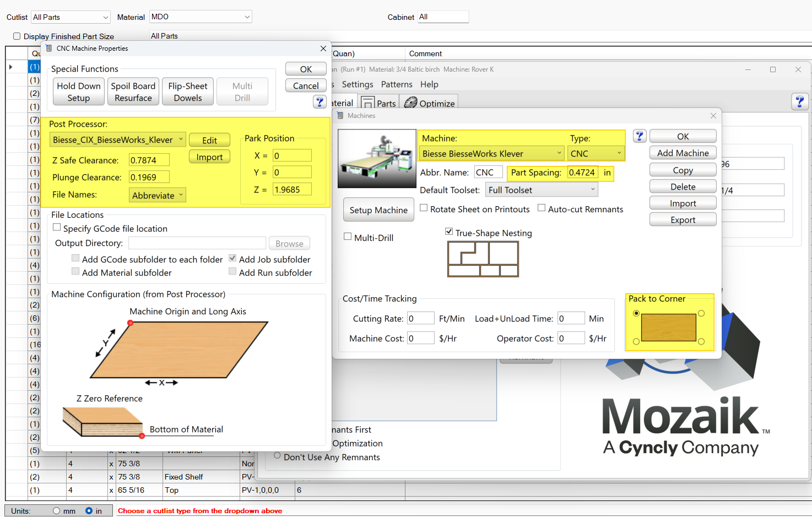This screenshot has width=812, height=517.
Task: Open help in the Machines dialog
Action: pyautogui.click(x=639, y=136)
